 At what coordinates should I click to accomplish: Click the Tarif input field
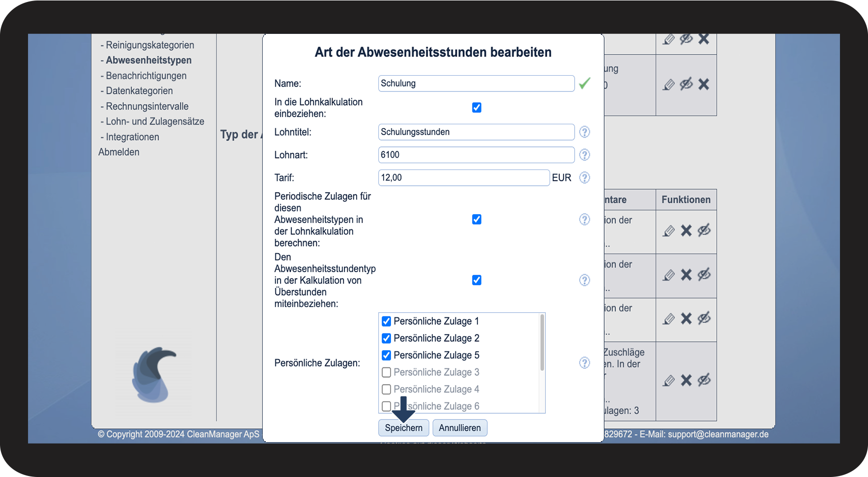click(x=464, y=178)
